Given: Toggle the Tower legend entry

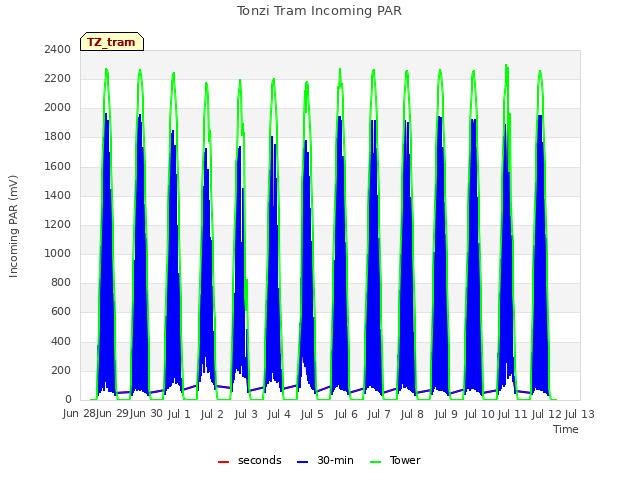Looking at the screenshot, I should click(x=395, y=460).
